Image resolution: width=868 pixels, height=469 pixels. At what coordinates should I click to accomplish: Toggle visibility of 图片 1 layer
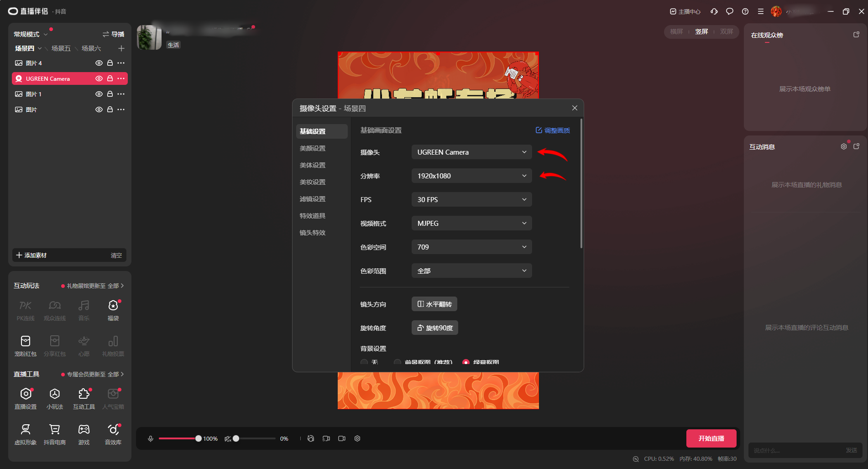99,94
